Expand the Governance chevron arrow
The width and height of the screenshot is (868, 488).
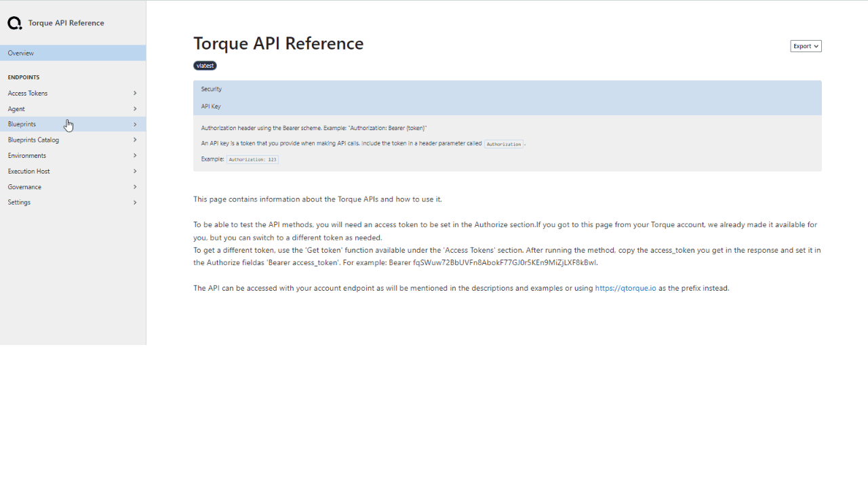click(135, 186)
